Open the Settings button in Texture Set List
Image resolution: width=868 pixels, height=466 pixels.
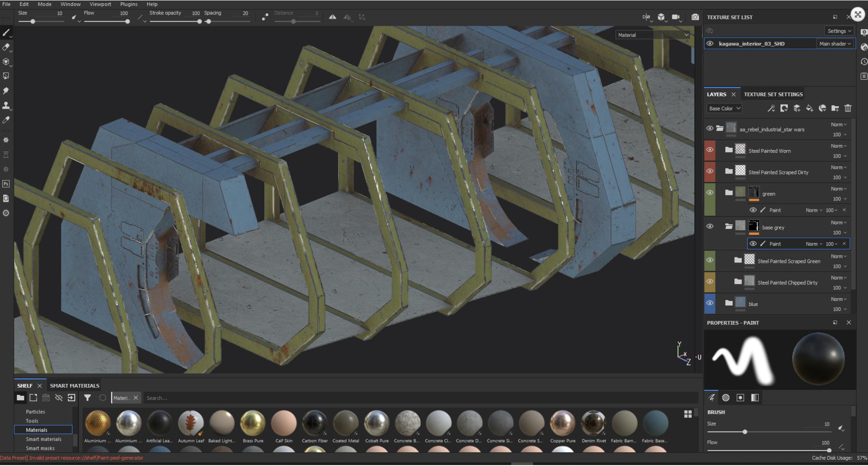839,31
